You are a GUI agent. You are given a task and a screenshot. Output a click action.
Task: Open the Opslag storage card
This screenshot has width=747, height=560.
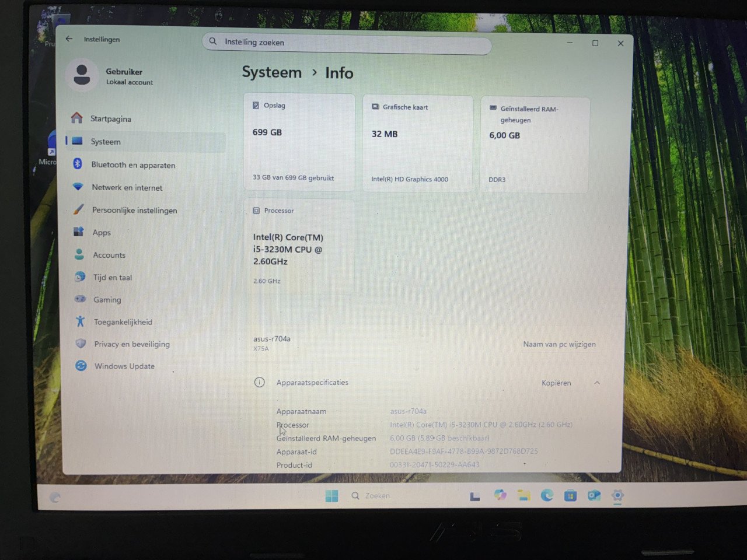[299, 142]
